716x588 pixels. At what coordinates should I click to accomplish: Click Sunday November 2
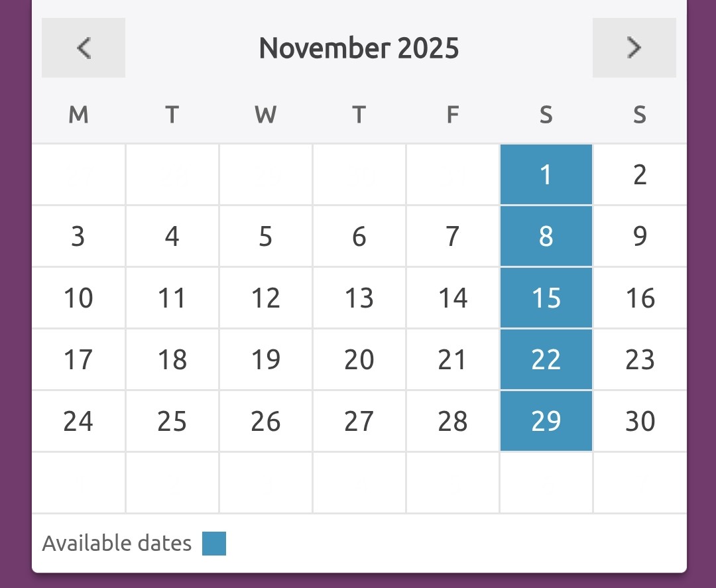[640, 175]
